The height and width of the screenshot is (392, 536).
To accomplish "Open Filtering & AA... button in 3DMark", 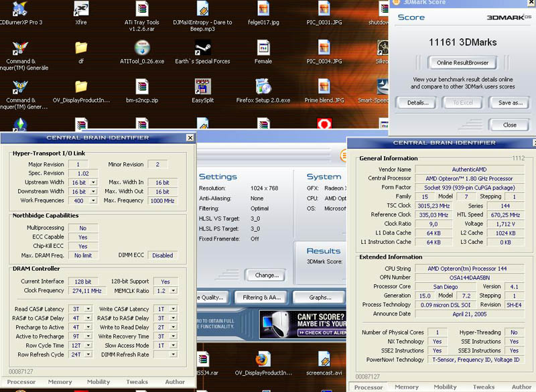I will pos(262,298).
